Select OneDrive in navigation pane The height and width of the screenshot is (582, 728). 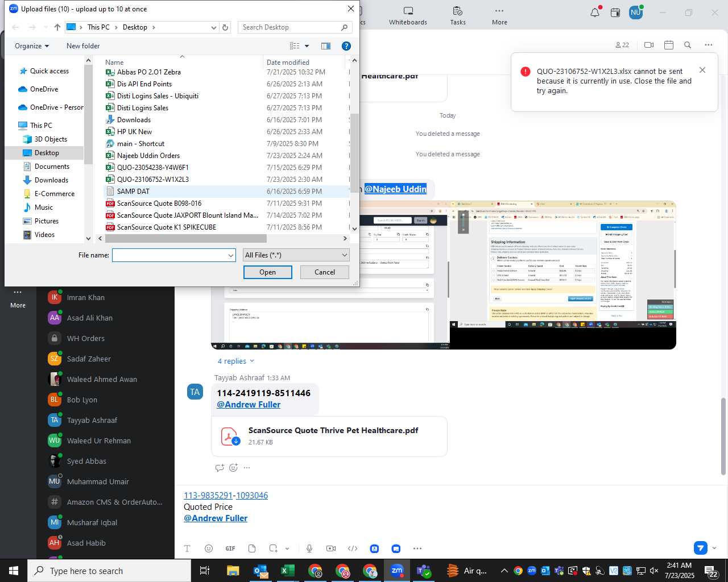pos(44,89)
